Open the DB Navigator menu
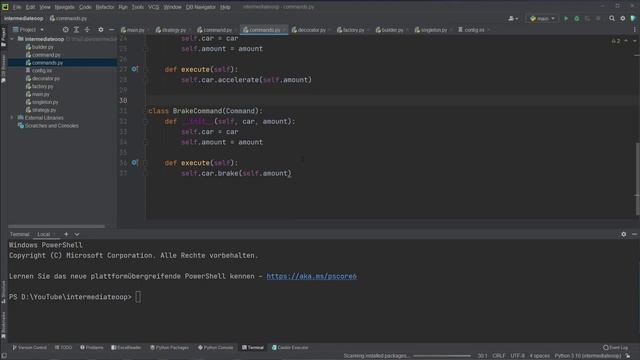Image resolution: width=640 pixels, height=360 pixels. 200,7
